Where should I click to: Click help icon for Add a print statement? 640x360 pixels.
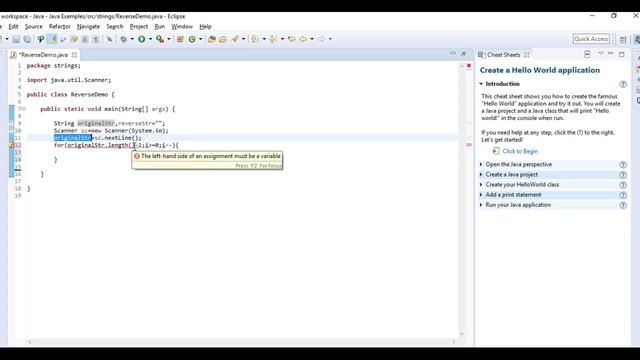(x=623, y=196)
